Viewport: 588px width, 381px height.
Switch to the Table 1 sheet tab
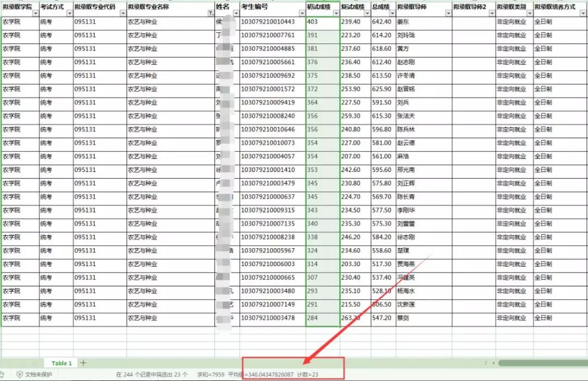pos(61,363)
